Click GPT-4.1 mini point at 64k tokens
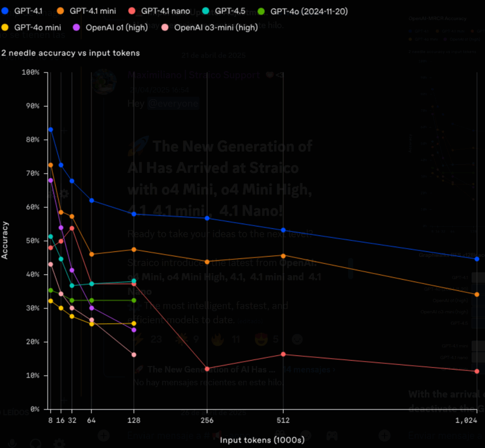The width and height of the screenshot is (485, 448). [91, 254]
